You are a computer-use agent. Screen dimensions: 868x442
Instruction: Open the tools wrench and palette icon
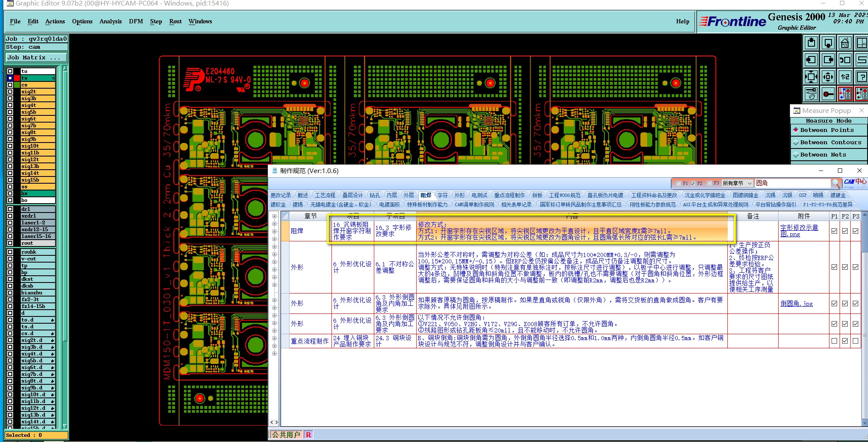coord(811,94)
